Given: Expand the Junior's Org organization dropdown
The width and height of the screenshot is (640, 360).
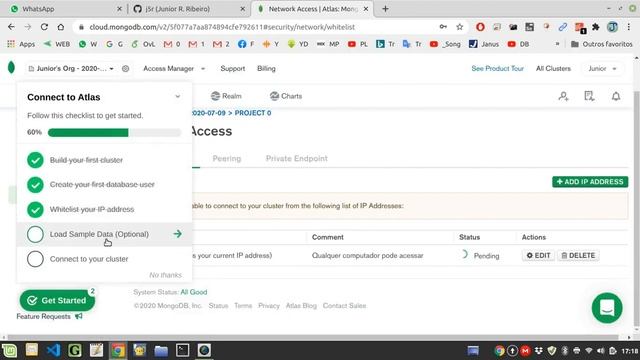Looking at the screenshot, I should pyautogui.click(x=71, y=69).
